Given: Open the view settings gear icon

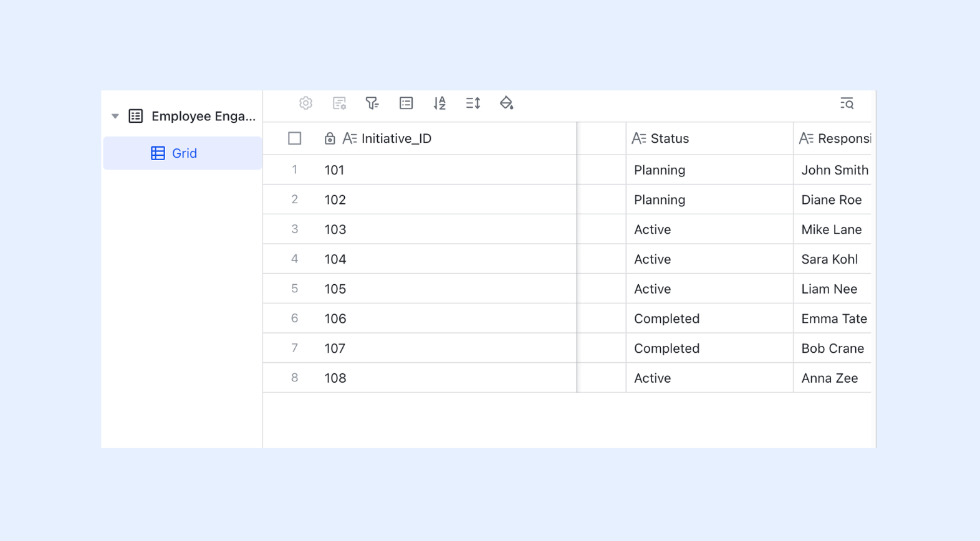Looking at the screenshot, I should [x=305, y=103].
